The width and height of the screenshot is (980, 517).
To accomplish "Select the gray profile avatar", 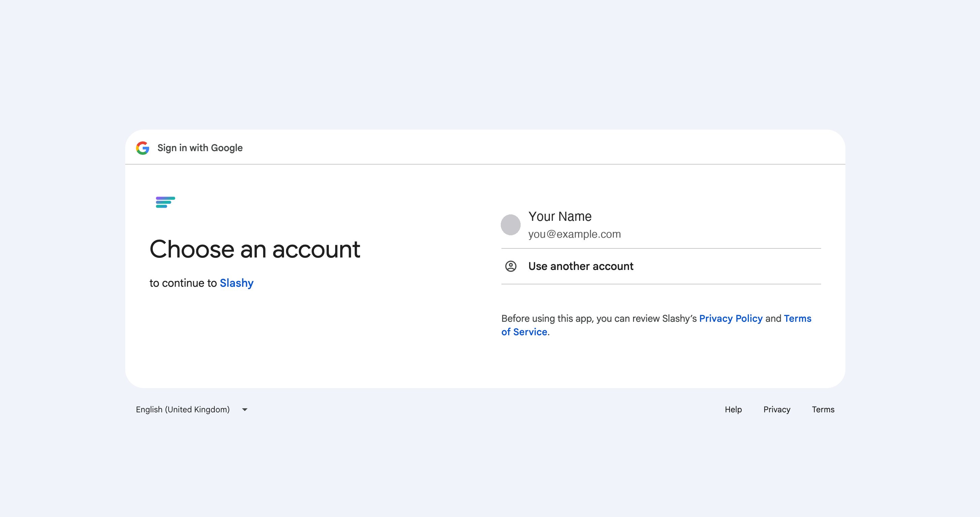I will tap(511, 225).
